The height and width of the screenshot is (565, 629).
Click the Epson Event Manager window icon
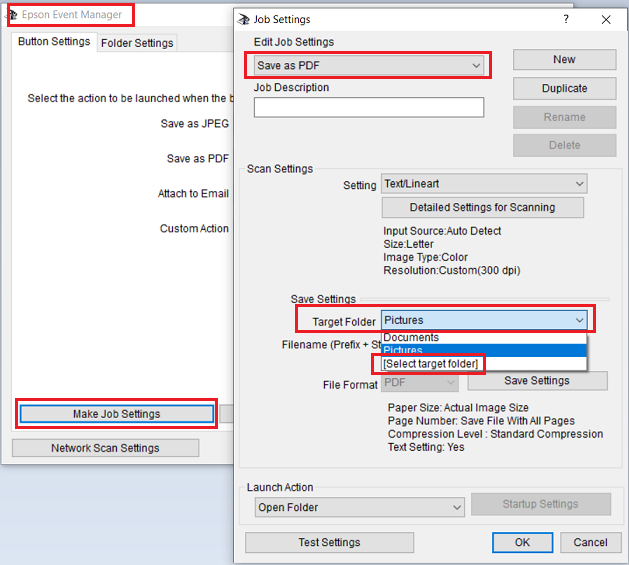tap(12, 15)
